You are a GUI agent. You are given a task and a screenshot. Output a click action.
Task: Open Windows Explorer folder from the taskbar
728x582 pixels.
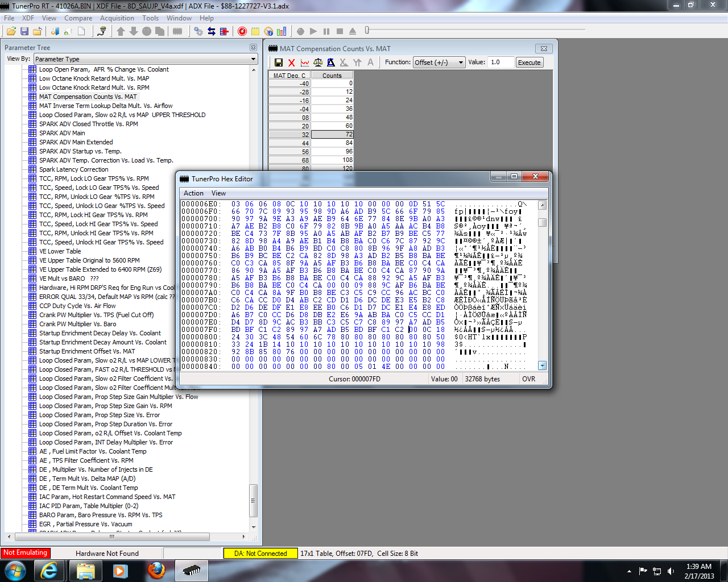(x=85, y=571)
